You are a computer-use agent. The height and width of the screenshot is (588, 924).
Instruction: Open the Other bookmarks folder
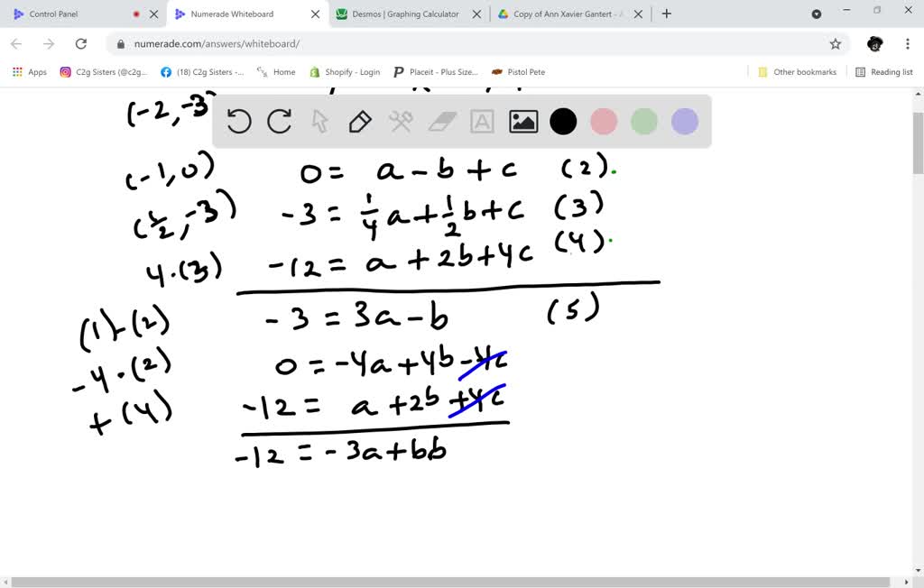point(798,71)
